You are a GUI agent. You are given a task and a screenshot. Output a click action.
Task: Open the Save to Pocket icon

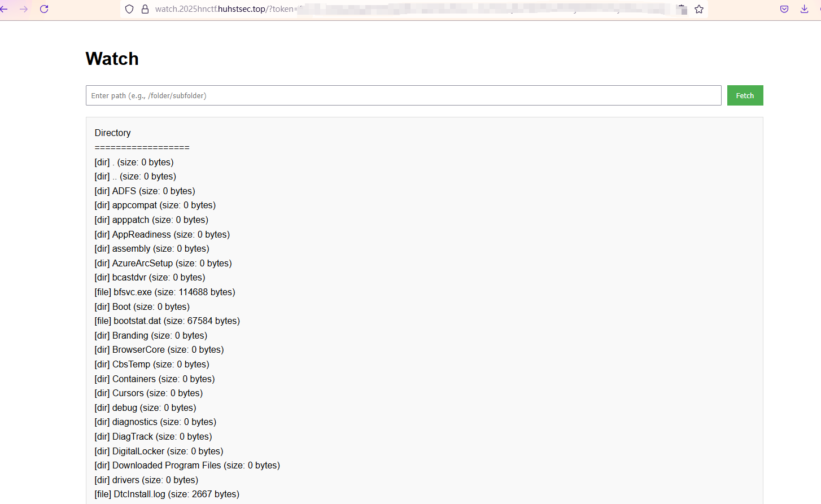784,9
